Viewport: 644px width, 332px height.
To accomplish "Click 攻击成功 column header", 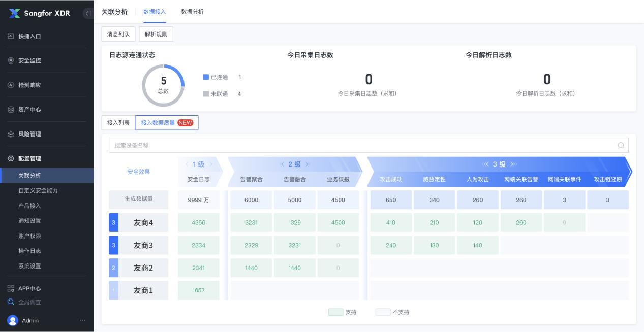I will pyautogui.click(x=391, y=179).
